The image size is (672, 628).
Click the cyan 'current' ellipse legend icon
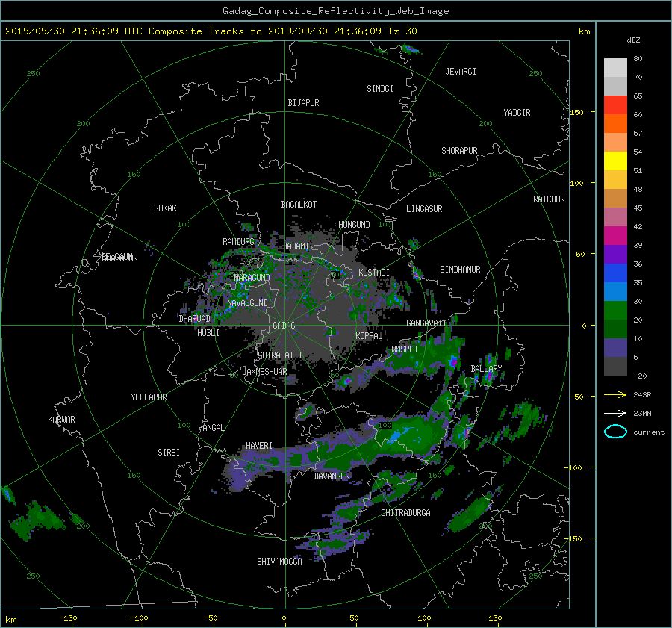[x=615, y=432]
